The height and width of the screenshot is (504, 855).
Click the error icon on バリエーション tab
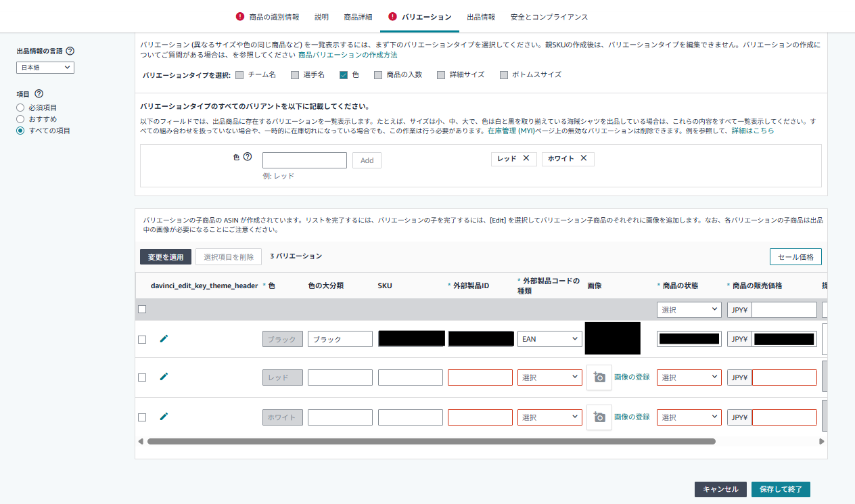tap(393, 16)
